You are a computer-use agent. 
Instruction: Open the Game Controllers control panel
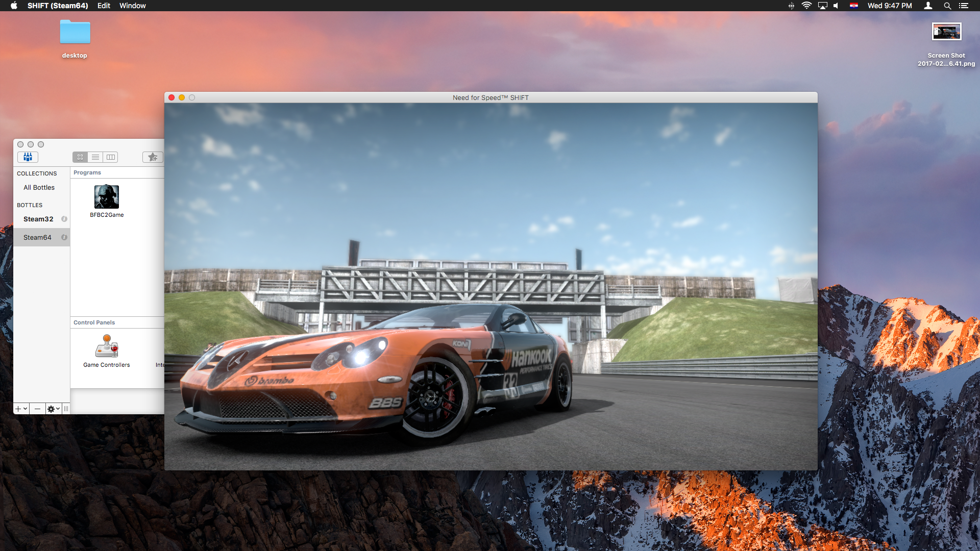click(x=107, y=347)
